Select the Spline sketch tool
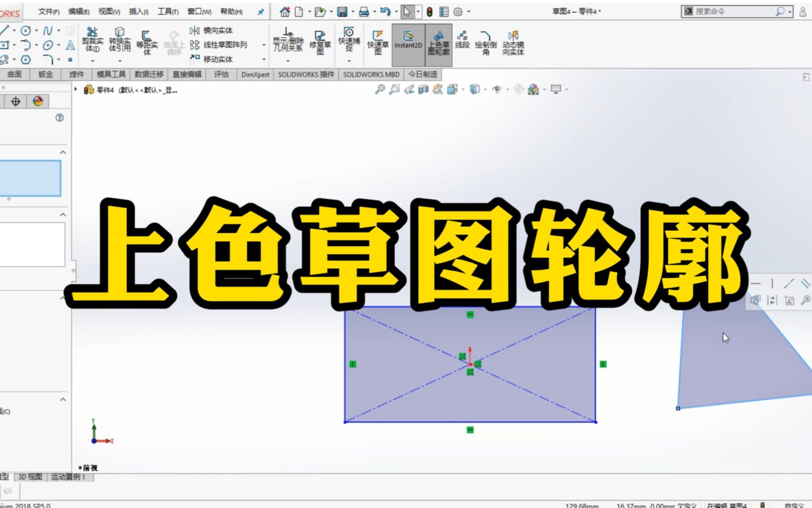 tap(47, 31)
